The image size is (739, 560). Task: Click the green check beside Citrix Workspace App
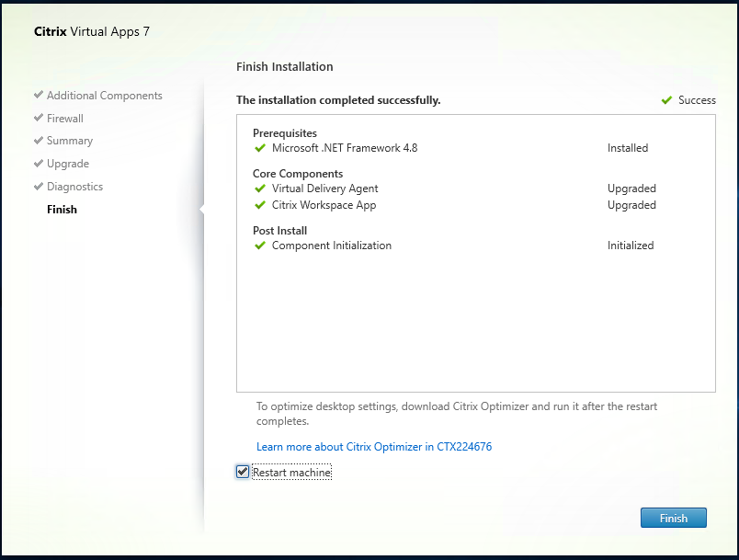[260, 205]
